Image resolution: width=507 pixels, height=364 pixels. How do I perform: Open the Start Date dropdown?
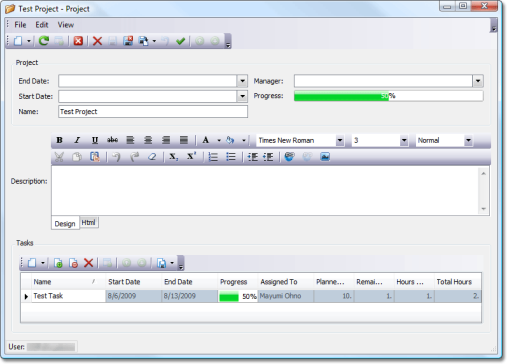coord(242,96)
